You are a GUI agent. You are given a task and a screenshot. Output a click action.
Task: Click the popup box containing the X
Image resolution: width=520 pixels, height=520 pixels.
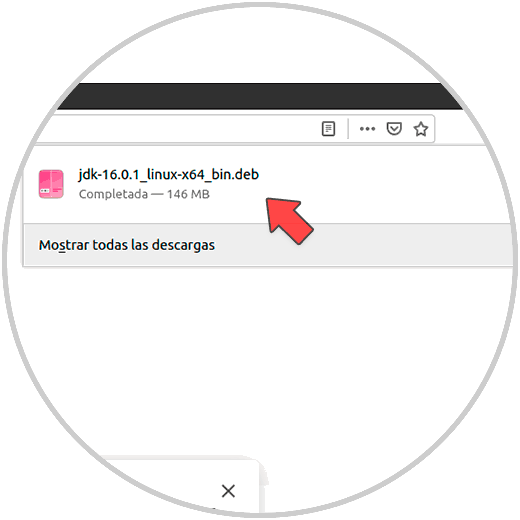coord(180,485)
